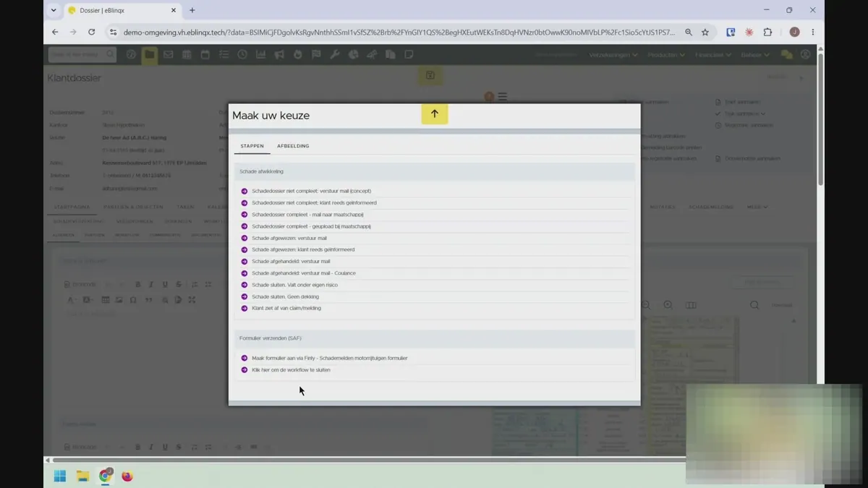Click arrow icon beside 'Schade afgewezen: verstuur mail'
The height and width of the screenshot is (488, 868).
pos(244,238)
